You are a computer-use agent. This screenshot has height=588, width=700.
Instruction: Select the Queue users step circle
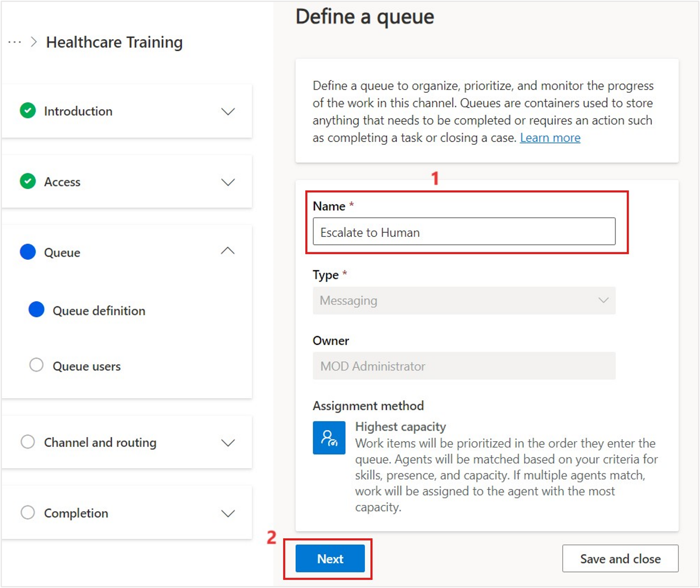[x=36, y=365]
